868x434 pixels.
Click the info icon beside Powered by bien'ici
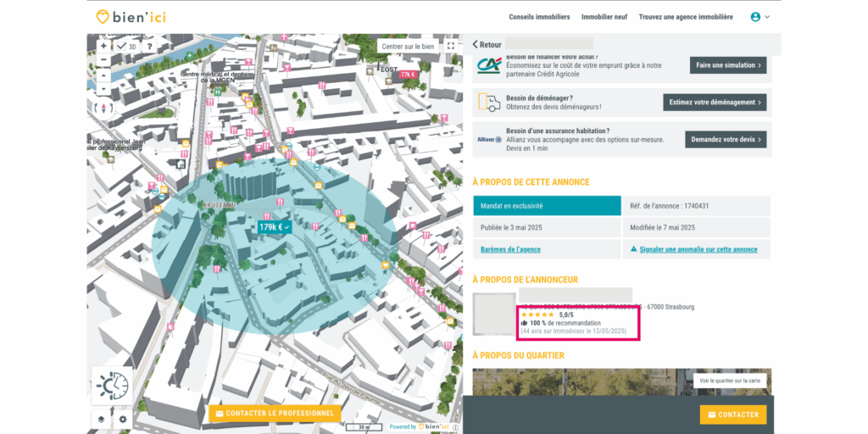pyautogui.click(x=455, y=427)
